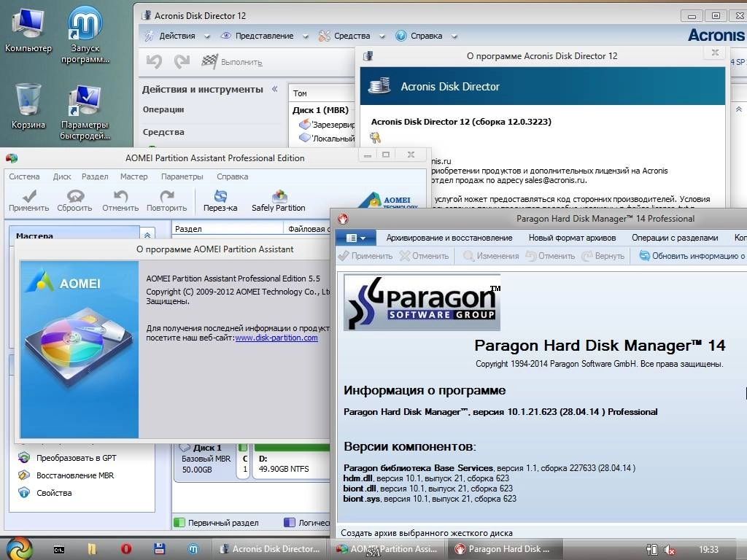Select Локальный volume row in Acronis
The height and width of the screenshot is (560, 747).
coord(327,139)
